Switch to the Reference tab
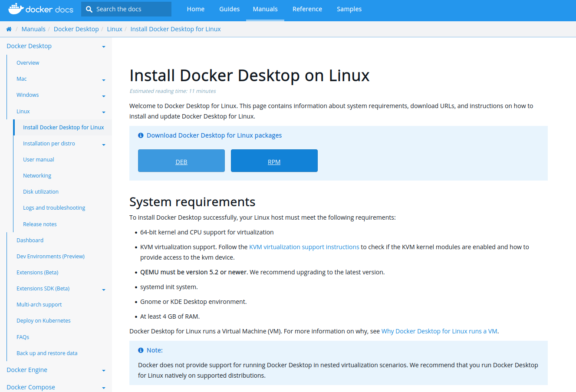Viewport: 576px width, 392px height. click(x=307, y=9)
